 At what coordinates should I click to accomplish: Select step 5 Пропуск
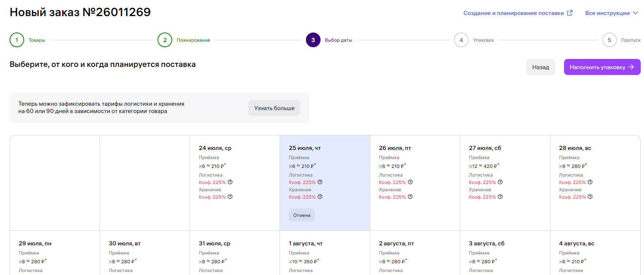click(609, 40)
